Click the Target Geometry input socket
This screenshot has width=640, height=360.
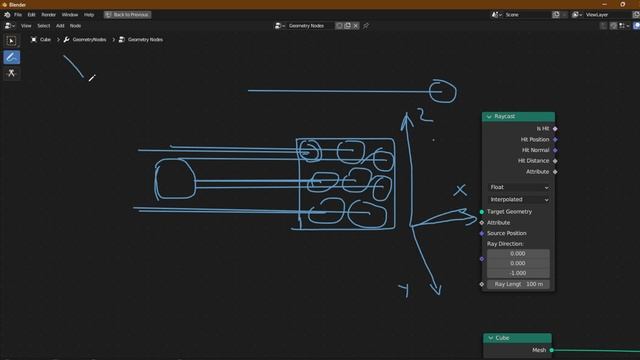pyautogui.click(x=482, y=212)
